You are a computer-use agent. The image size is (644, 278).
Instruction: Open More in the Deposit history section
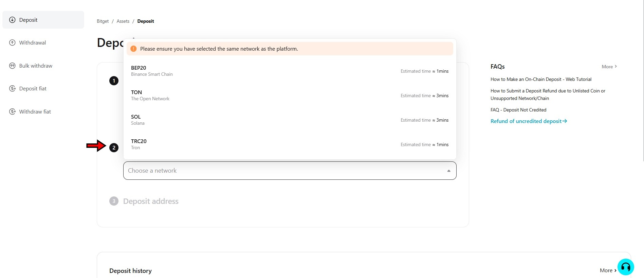(608, 270)
